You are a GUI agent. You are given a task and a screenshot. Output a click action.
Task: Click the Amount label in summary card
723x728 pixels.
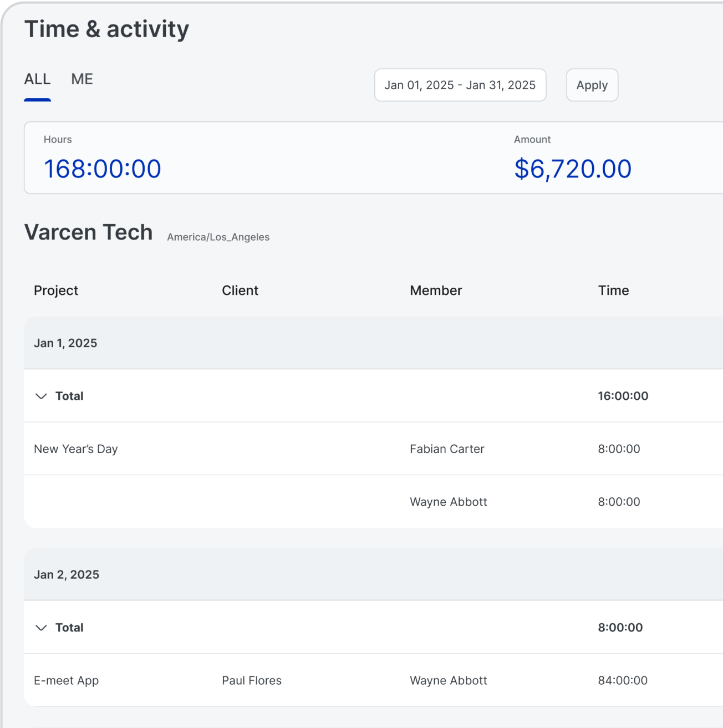coord(532,140)
